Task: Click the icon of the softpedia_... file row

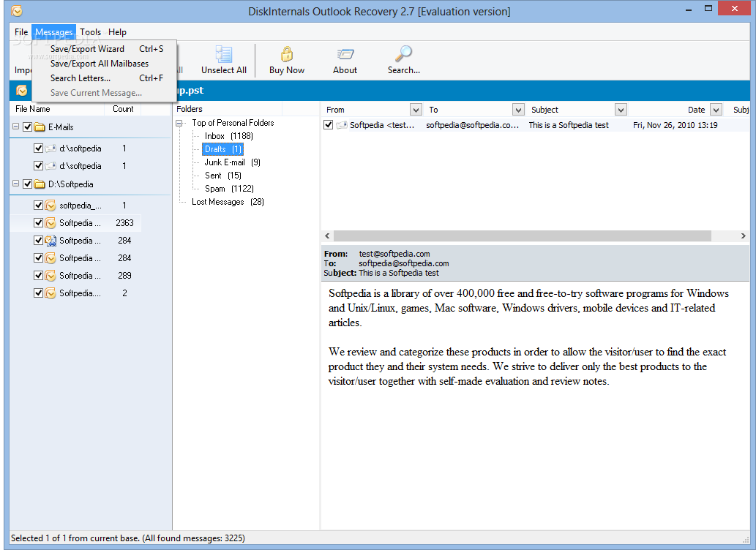Action: tap(50, 206)
